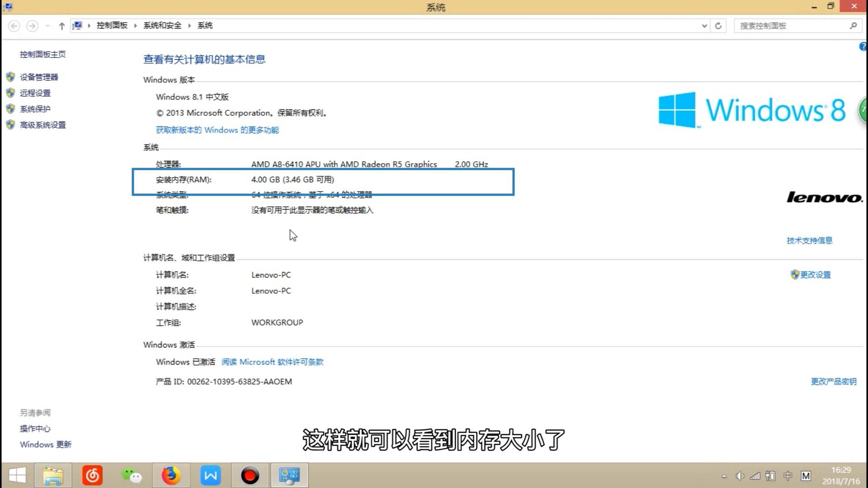Open WeChat from the taskbar
This screenshot has width=868, height=488.
[x=132, y=475]
